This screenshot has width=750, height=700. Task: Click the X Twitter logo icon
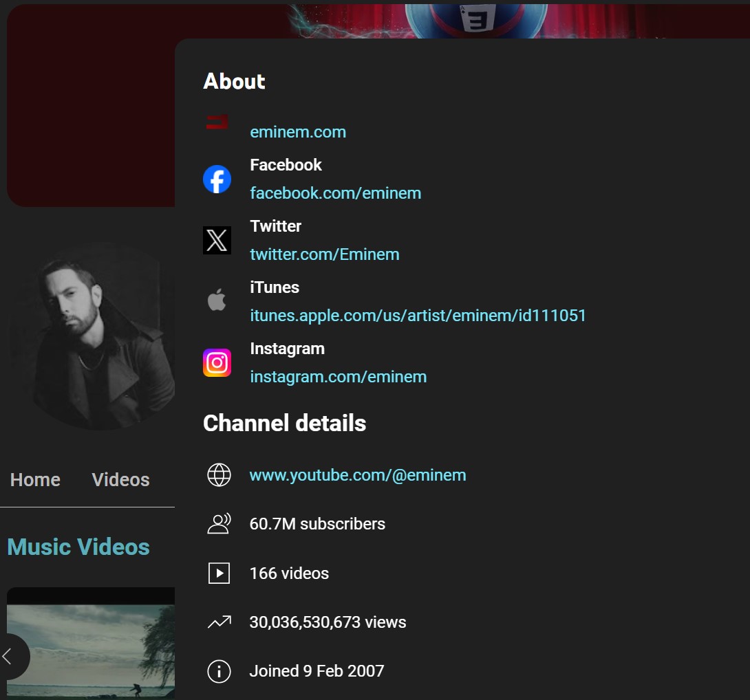coord(217,241)
